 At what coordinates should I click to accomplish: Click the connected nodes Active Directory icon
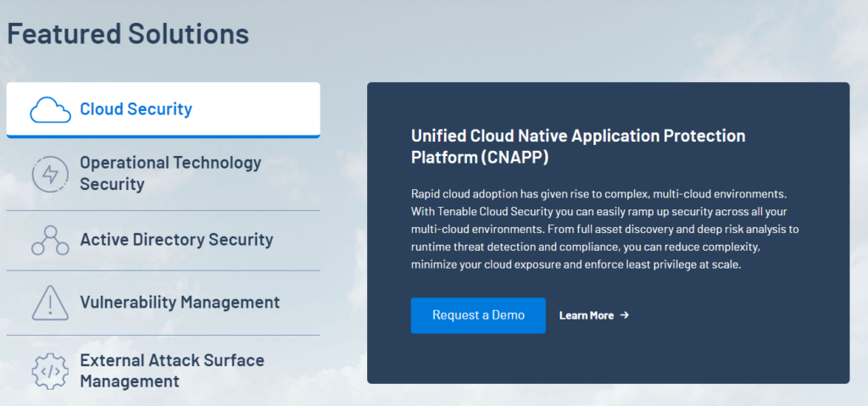click(50, 241)
